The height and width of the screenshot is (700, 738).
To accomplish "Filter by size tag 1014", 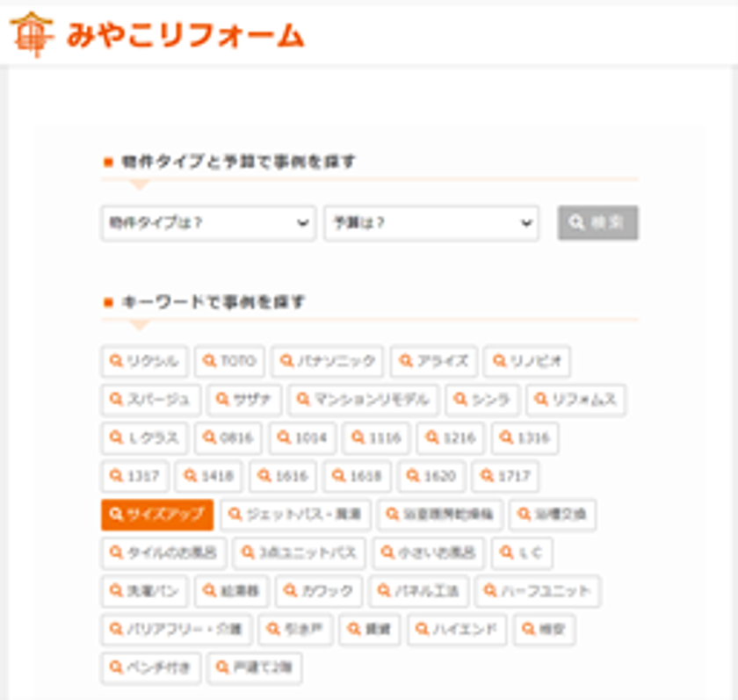I will tap(302, 438).
